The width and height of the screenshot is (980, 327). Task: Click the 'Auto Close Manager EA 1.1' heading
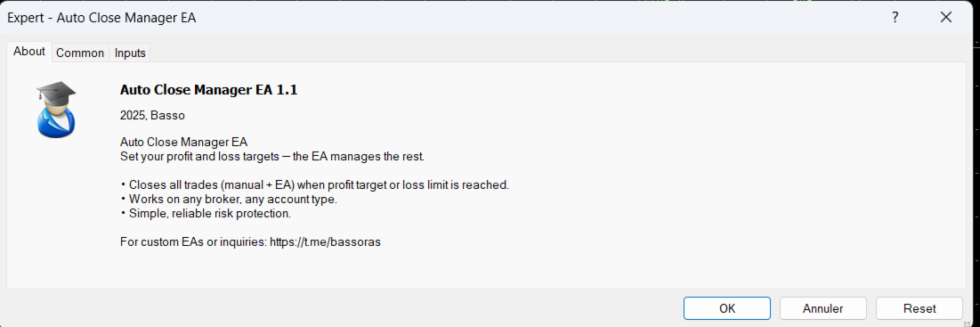click(209, 90)
